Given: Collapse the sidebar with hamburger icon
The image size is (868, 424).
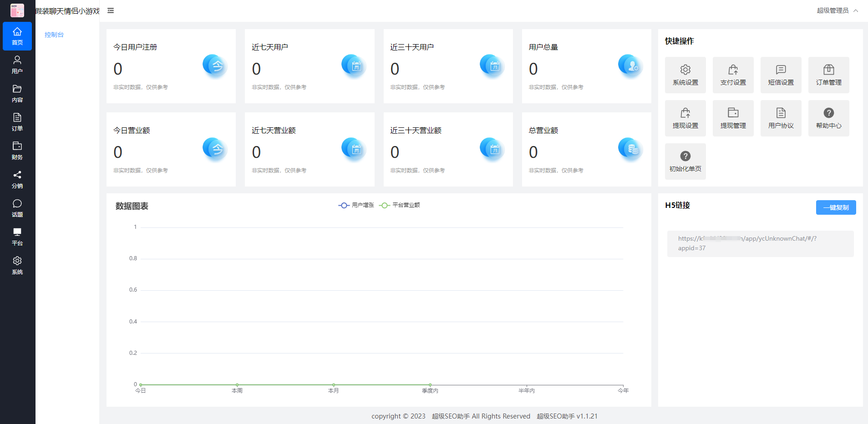Looking at the screenshot, I should (x=111, y=10).
